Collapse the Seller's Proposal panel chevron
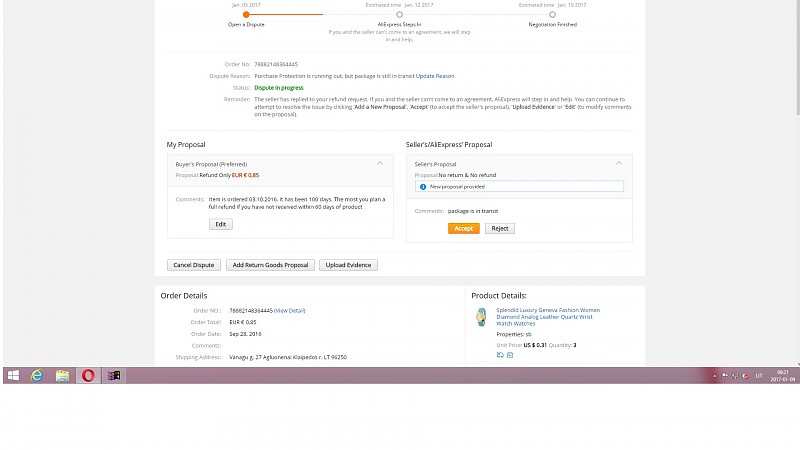Image resolution: width=800 pixels, height=450 pixels. [x=619, y=163]
